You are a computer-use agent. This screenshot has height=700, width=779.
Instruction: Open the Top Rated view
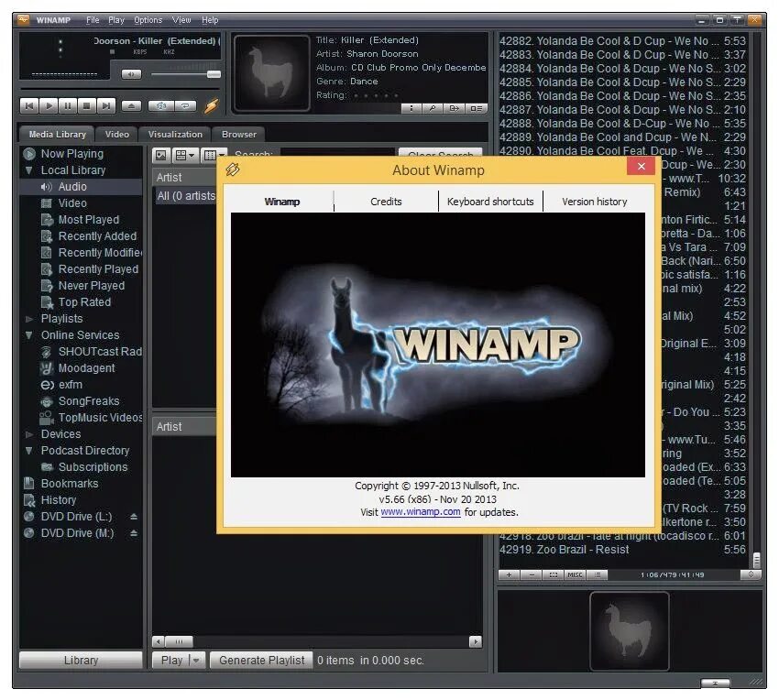(x=84, y=302)
